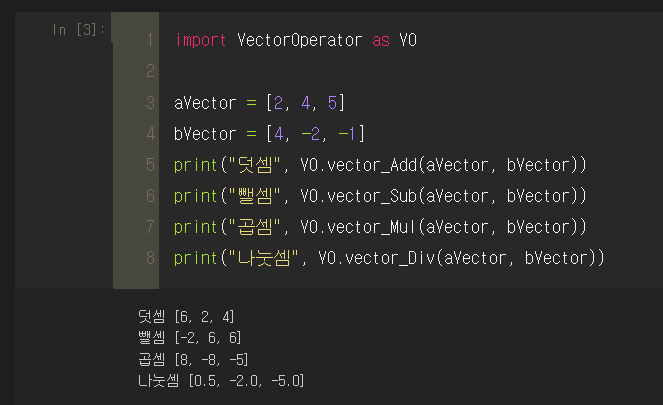Click line number 1 in gutter
The height and width of the screenshot is (405, 663).
[150, 40]
